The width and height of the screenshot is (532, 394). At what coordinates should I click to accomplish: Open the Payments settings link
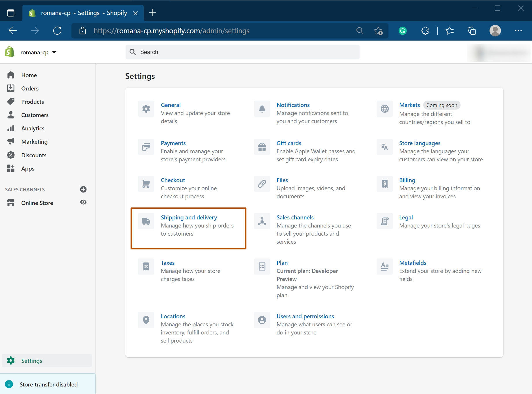tap(173, 143)
